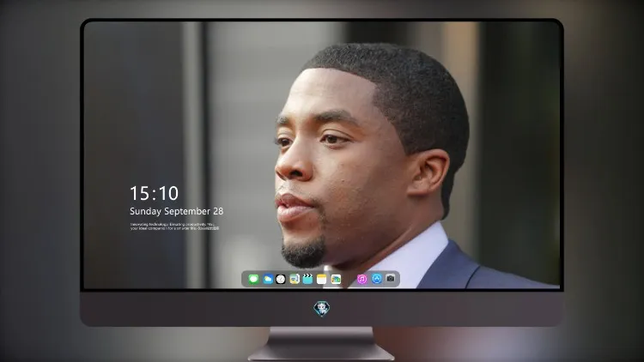Open the blue App Store icon

tap(377, 279)
